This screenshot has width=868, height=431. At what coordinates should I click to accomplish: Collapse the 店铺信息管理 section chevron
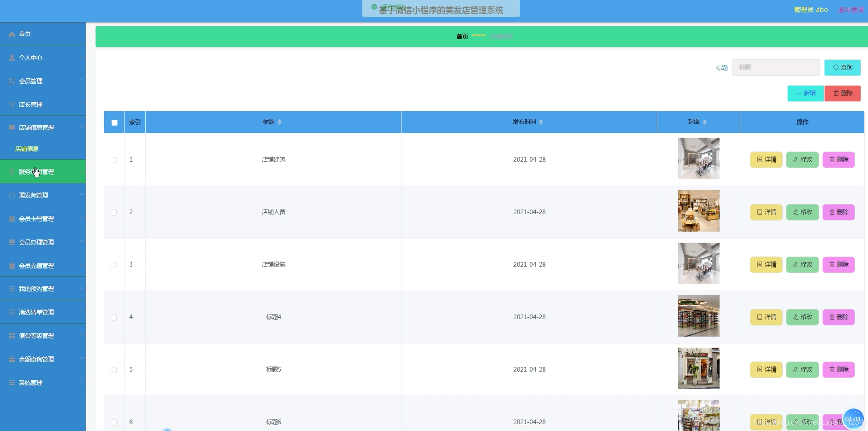(82, 127)
